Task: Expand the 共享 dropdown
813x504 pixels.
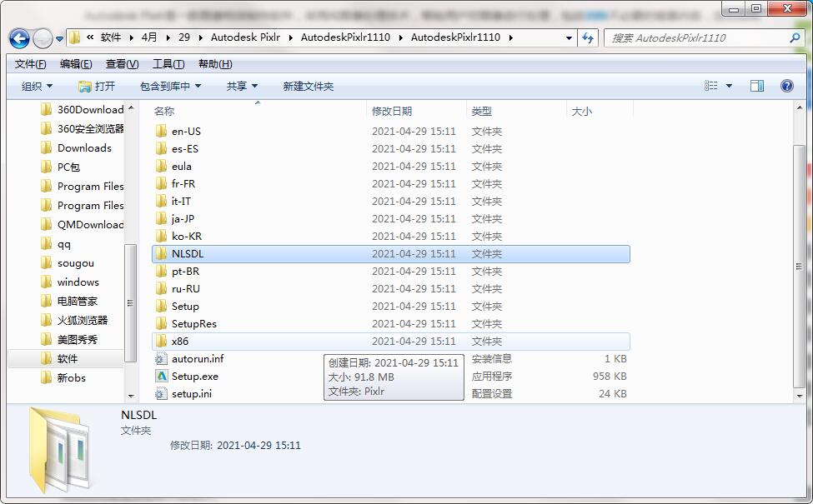Action: 242,86
